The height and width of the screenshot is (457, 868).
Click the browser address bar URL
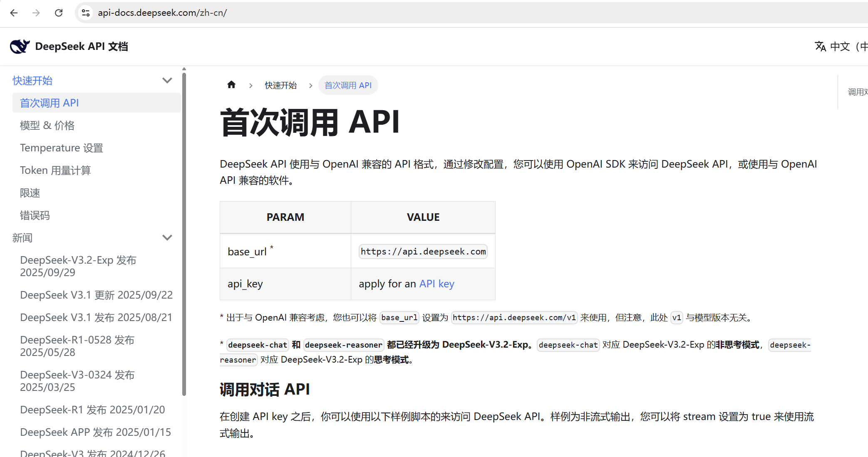(162, 13)
